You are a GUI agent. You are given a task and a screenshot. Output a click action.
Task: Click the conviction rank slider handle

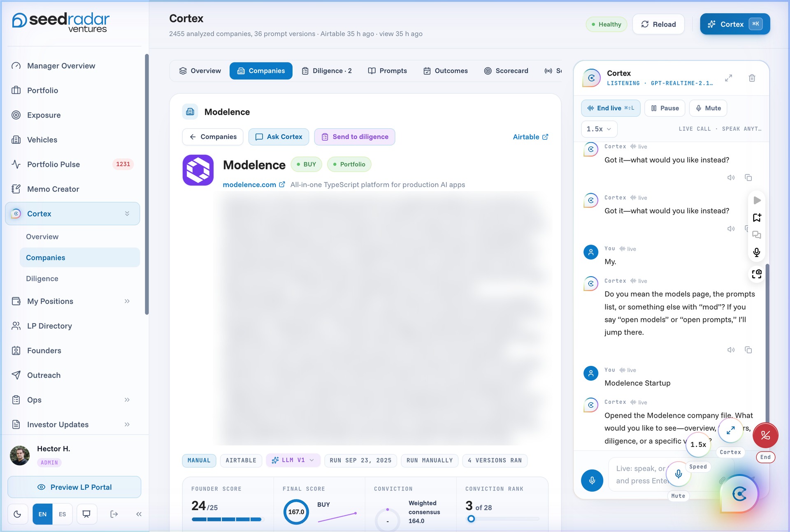tap(471, 519)
